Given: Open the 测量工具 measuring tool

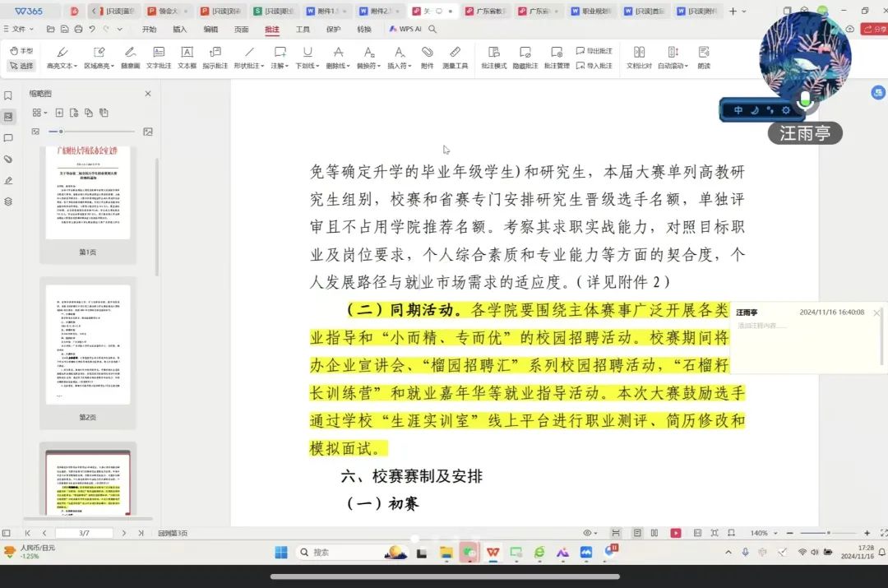Looking at the screenshot, I should 455,58.
